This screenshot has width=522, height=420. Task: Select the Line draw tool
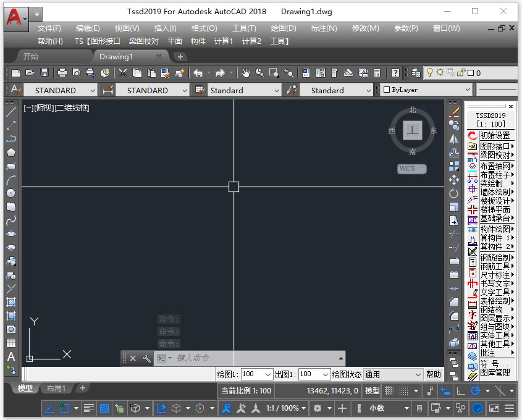click(x=11, y=112)
